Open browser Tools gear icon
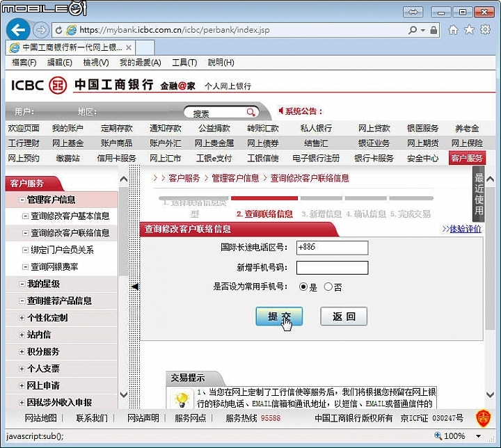 point(485,30)
